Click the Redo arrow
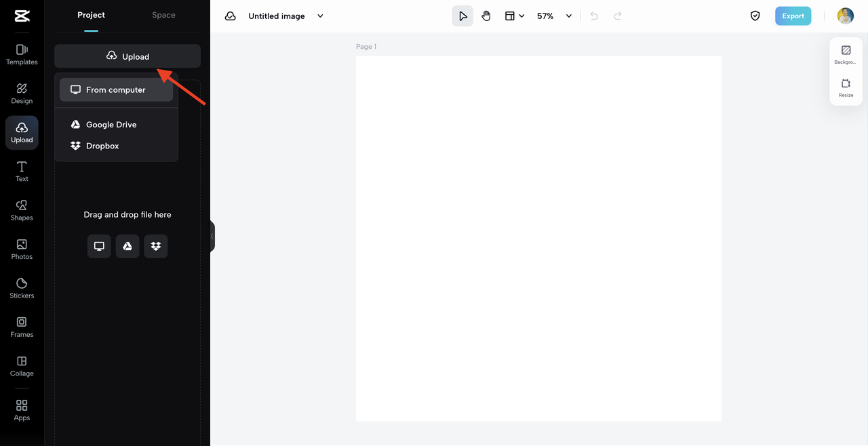868x446 pixels. (618, 16)
